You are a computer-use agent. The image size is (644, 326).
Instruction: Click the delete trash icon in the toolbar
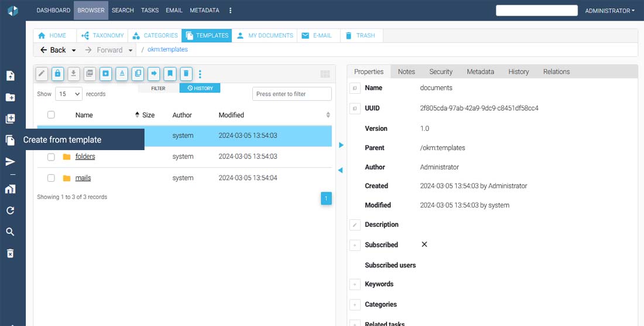click(x=186, y=73)
